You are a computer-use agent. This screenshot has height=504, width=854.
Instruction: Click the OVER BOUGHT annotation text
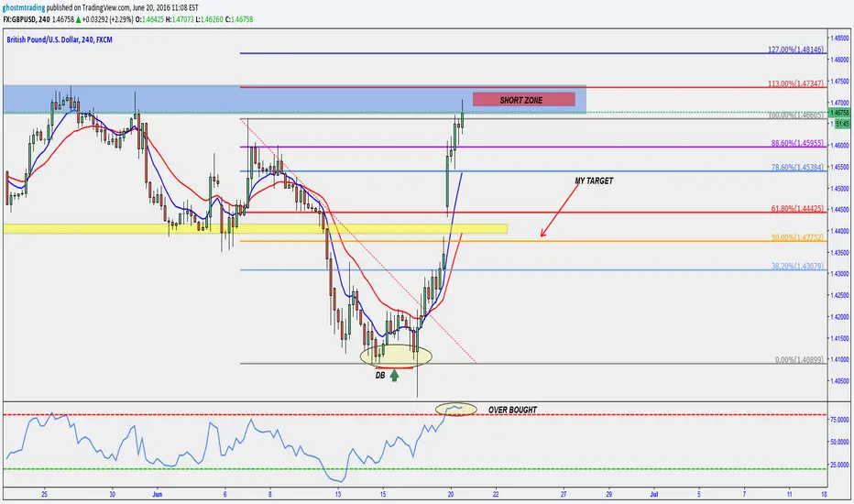point(512,410)
